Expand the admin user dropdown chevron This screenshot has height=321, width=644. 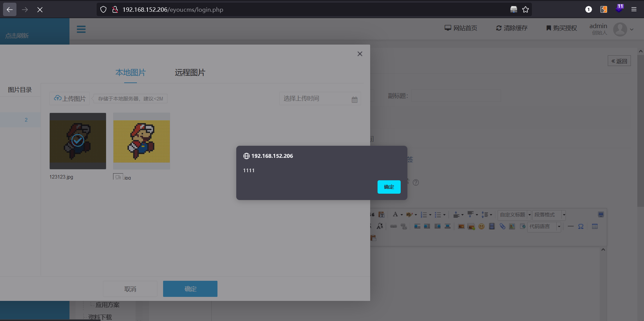pyautogui.click(x=632, y=29)
